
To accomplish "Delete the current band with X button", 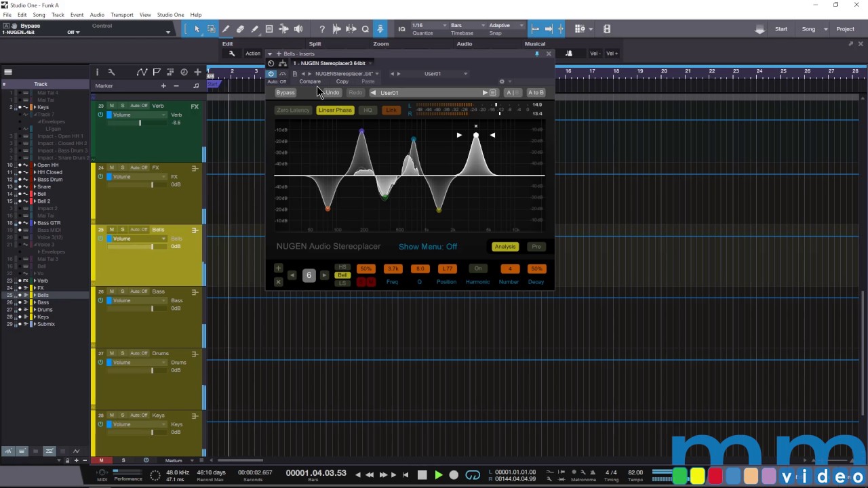I will (278, 281).
